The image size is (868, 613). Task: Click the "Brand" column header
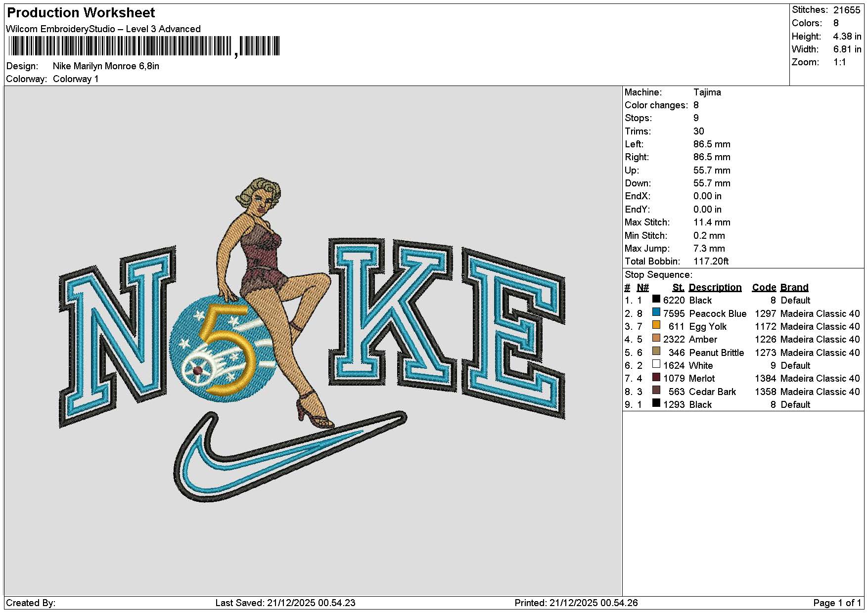pos(794,288)
